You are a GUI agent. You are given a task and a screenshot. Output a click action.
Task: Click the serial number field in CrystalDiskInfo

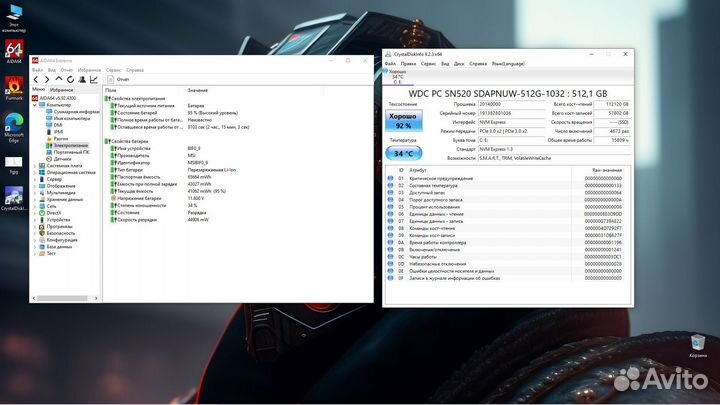point(511,113)
